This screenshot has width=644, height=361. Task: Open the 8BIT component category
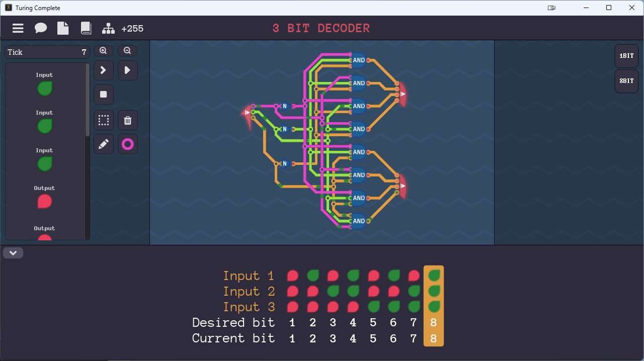coord(626,80)
